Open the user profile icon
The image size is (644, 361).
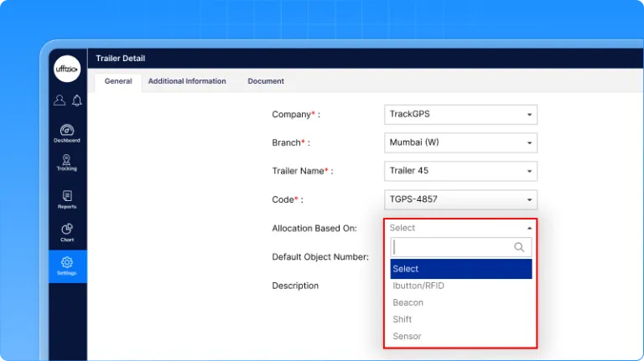tap(59, 101)
